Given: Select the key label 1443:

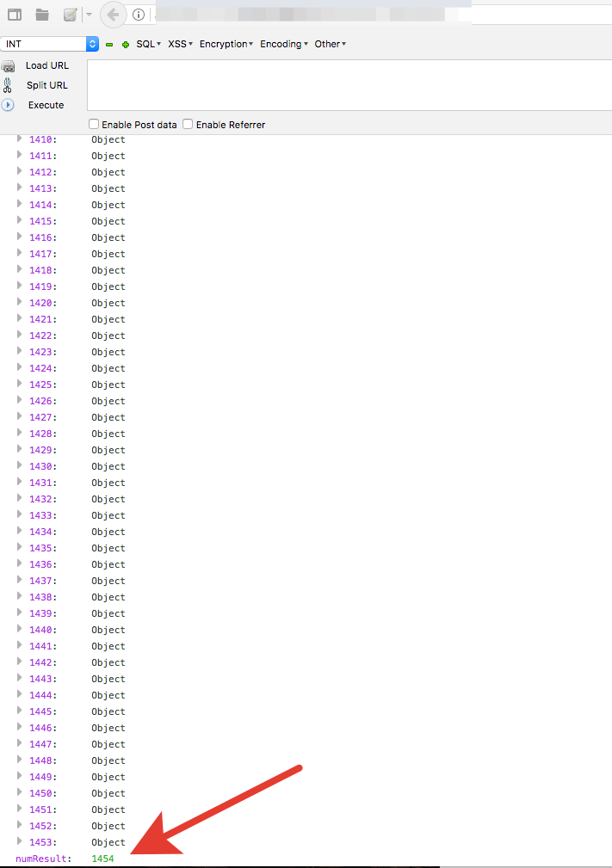Looking at the screenshot, I should (43, 679).
